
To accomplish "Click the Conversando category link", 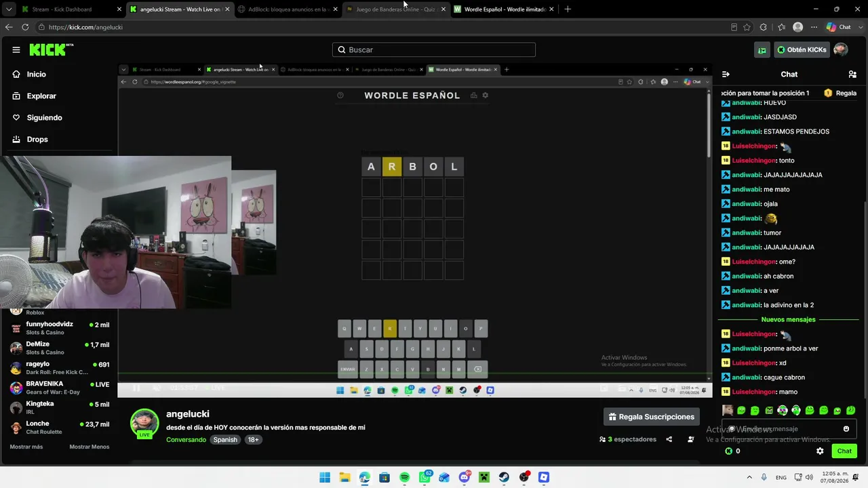I will coord(186,440).
